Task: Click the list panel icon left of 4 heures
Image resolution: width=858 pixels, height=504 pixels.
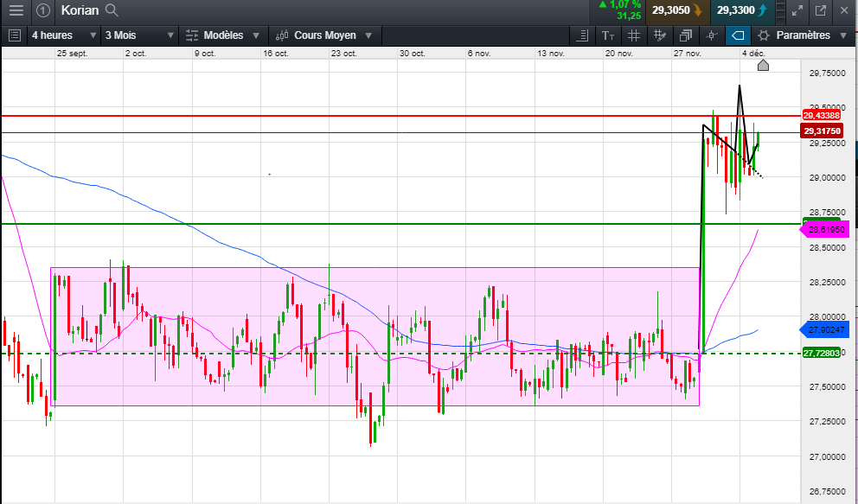Action: click(14, 35)
